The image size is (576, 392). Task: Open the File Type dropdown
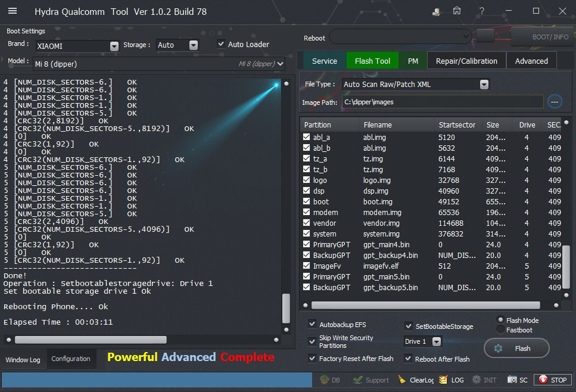point(415,85)
